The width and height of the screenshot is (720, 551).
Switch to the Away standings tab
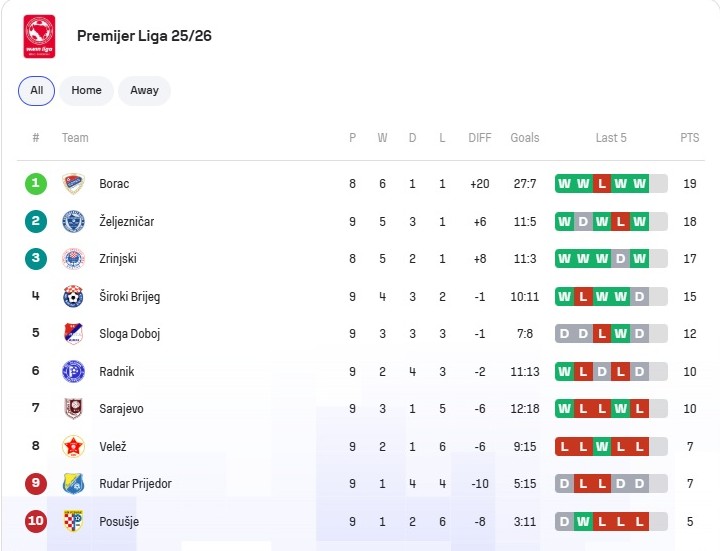144,91
